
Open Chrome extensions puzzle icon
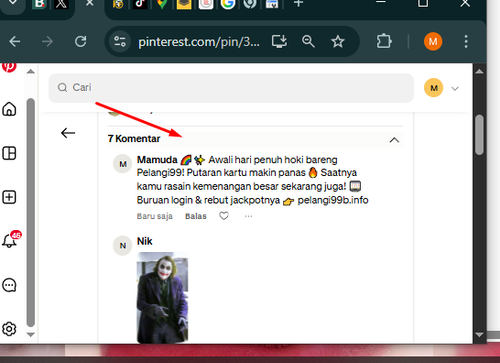[384, 42]
